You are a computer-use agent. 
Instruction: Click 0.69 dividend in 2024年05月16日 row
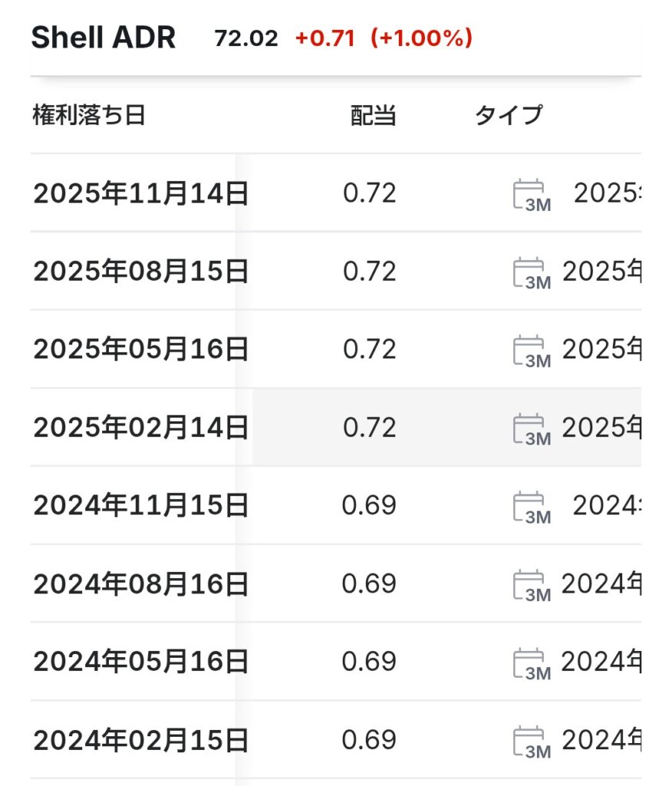369,662
